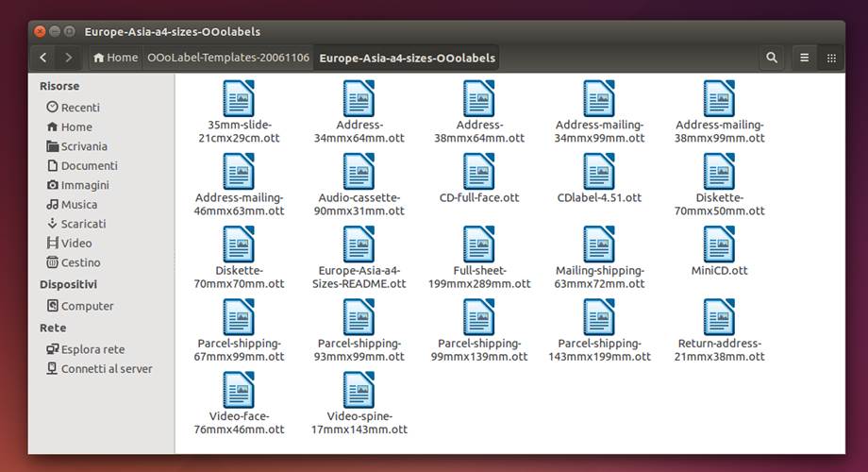Select the CDlabel-4.51.ott file icon
The height and width of the screenshot is (472, 868).
599,172
